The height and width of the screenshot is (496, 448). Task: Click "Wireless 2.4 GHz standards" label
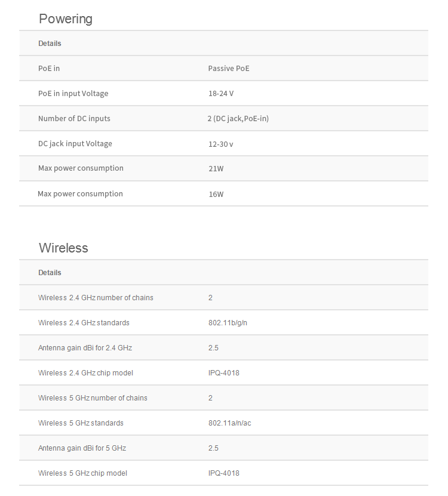pyautogui.click(x=84, y=323)
